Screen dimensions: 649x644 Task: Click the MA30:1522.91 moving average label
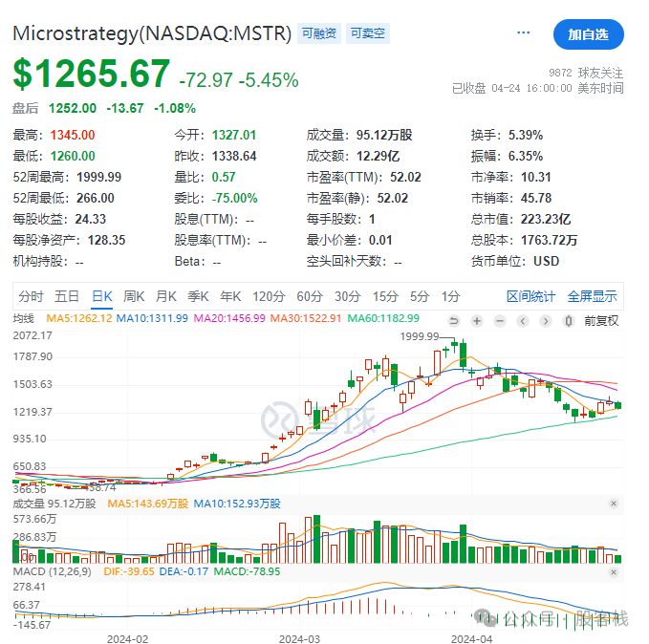(306, 318)
